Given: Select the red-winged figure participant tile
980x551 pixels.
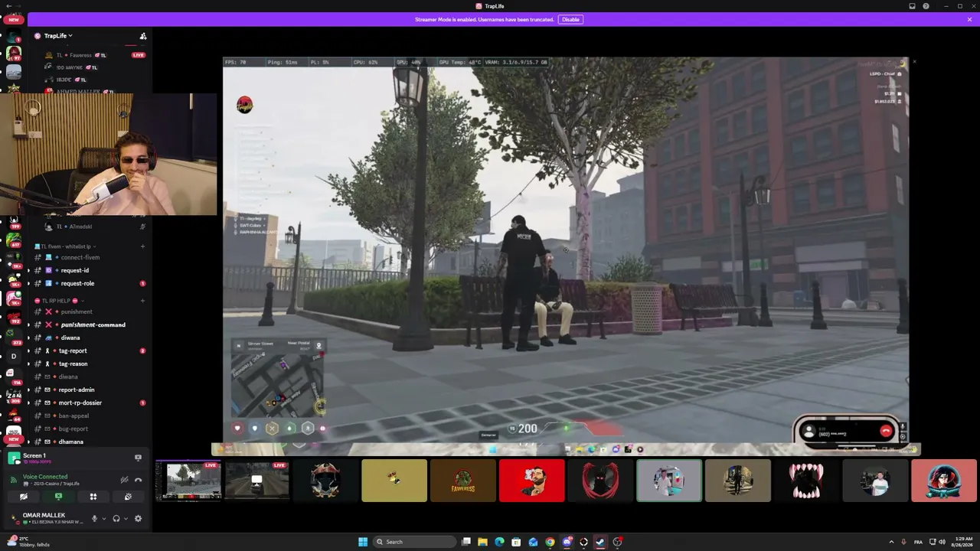Looking at the screenshot, I should click(600, 481).
